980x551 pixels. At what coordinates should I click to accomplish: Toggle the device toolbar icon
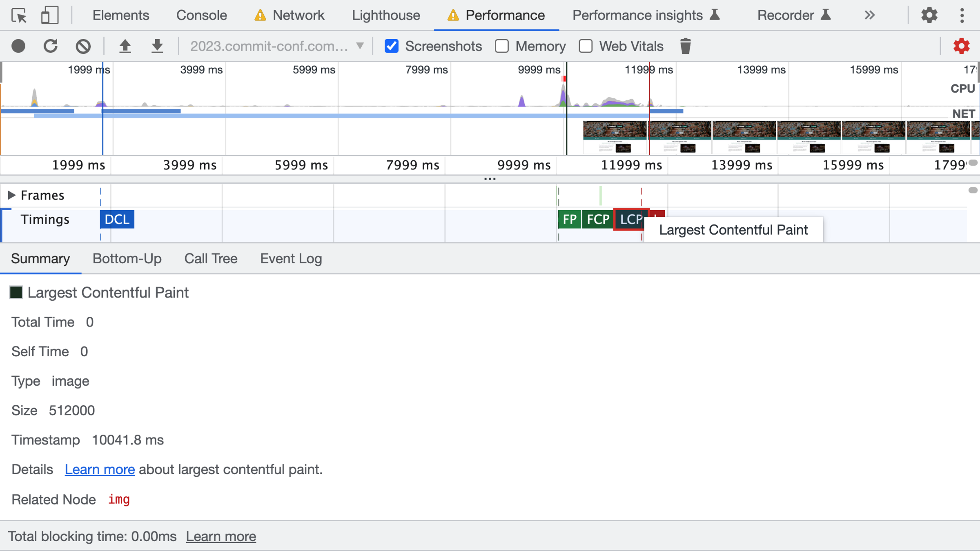click(x=50, y=16)
